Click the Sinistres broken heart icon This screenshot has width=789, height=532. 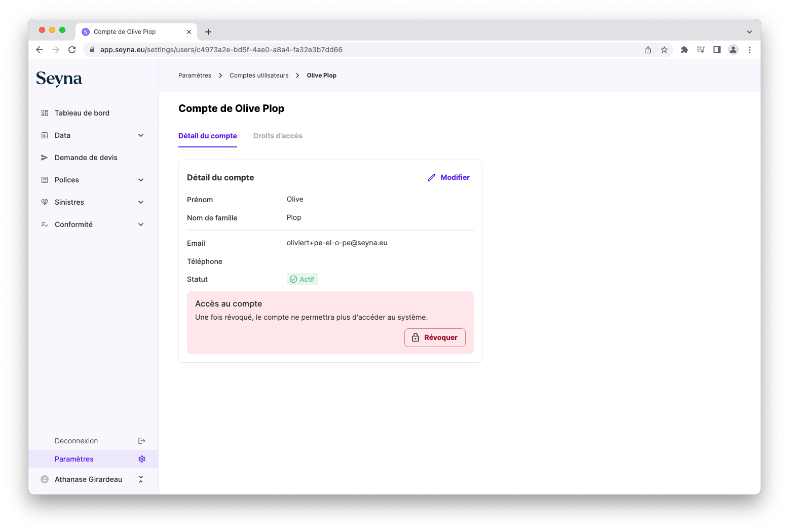[45, 202]
